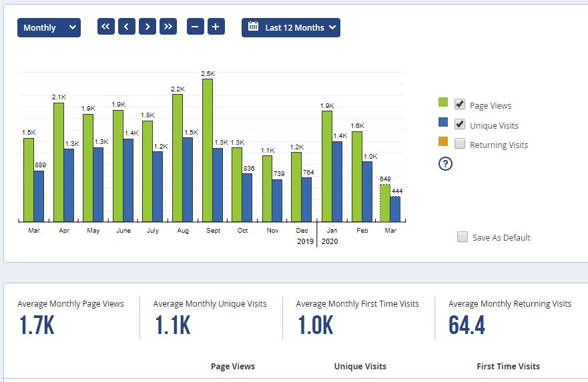Viewport: 588px width, 382px height.
Task: Click the green Page Views color swatch
Action: pyautogui.click(x=443, y=102)
